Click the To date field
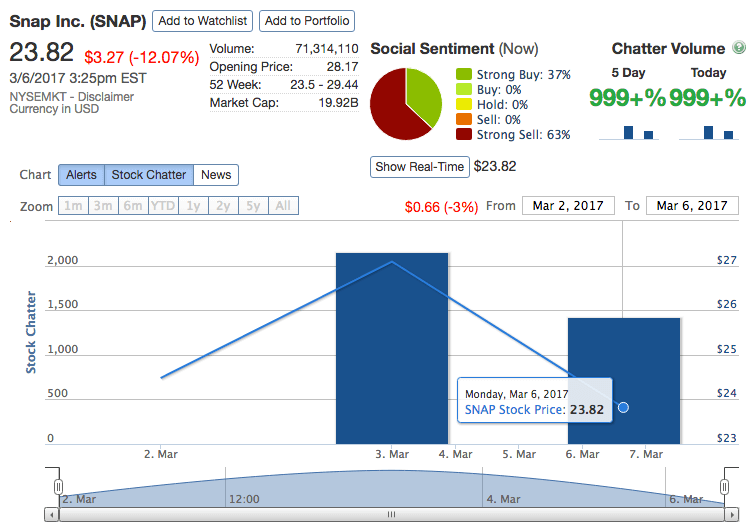The width and height of the screenshot is (753, 527). tap(692, 206)
